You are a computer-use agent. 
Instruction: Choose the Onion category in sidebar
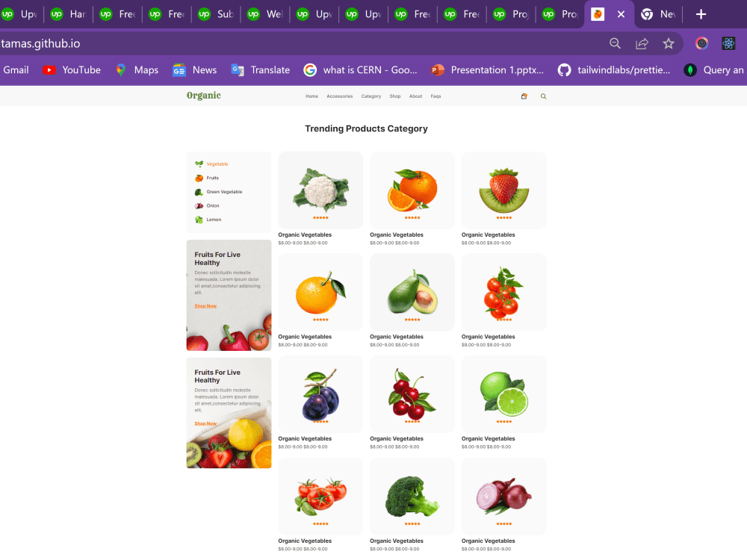coord(207,206)
